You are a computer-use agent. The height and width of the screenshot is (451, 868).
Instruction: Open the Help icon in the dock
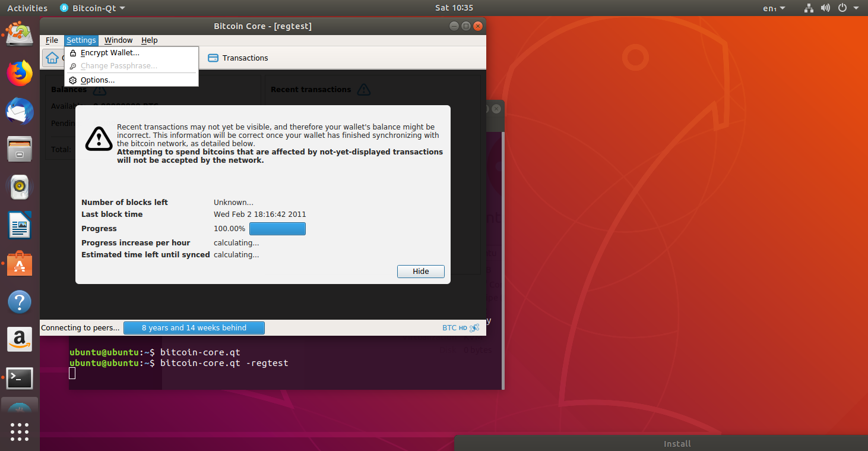[x=20, y=302]
